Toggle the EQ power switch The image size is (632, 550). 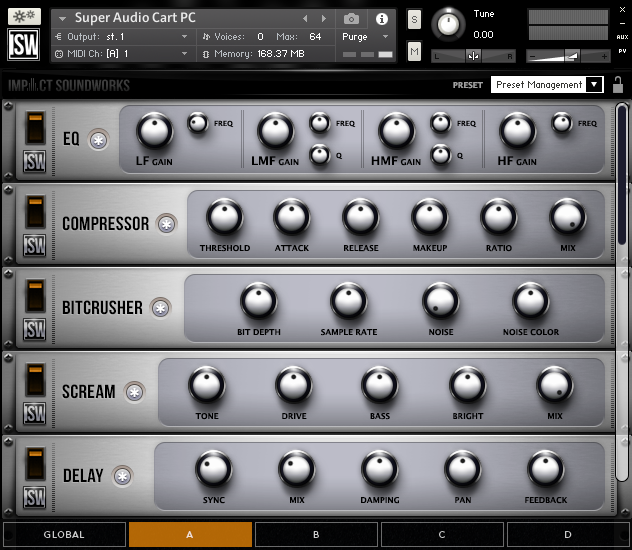pyautogui.click(x=35, y=128)
